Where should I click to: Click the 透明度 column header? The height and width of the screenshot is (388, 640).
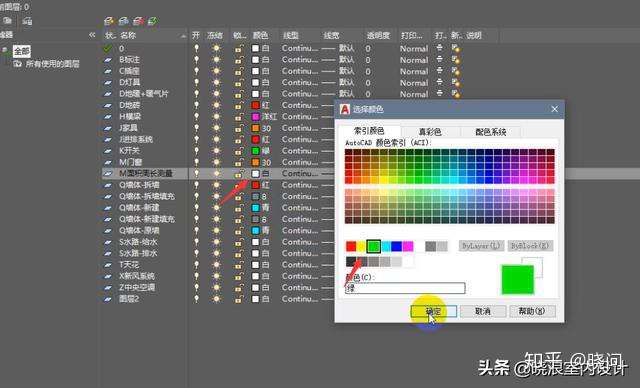(378, 35)
